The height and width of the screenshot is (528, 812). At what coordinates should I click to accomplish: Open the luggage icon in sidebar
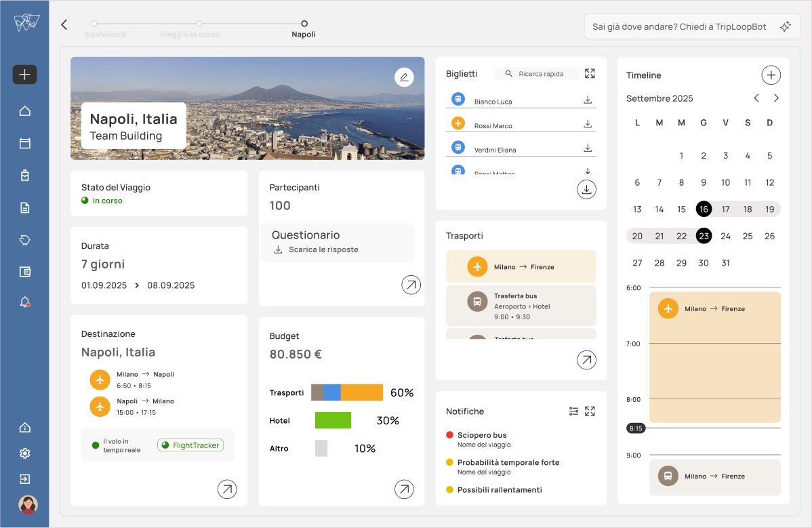pos(25,176)
